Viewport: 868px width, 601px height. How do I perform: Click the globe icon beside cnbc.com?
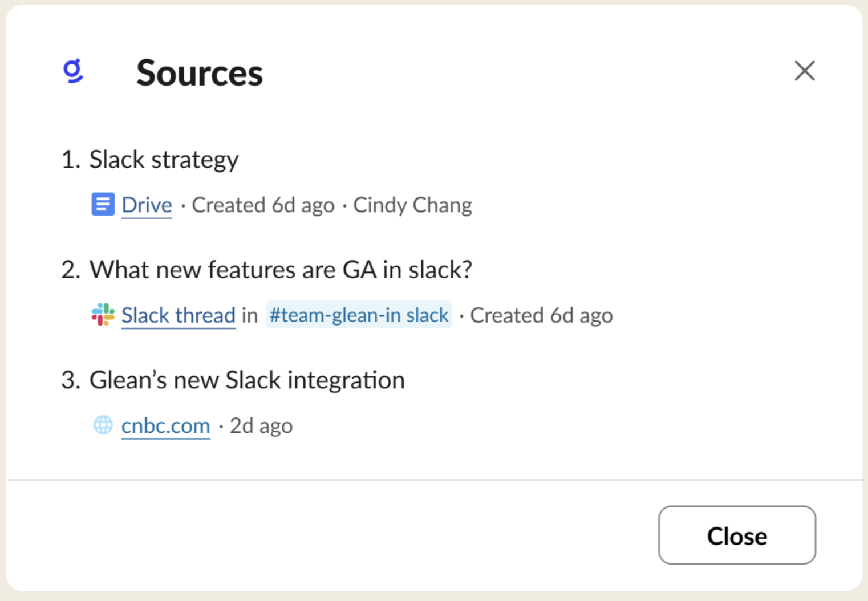(103, 425)
